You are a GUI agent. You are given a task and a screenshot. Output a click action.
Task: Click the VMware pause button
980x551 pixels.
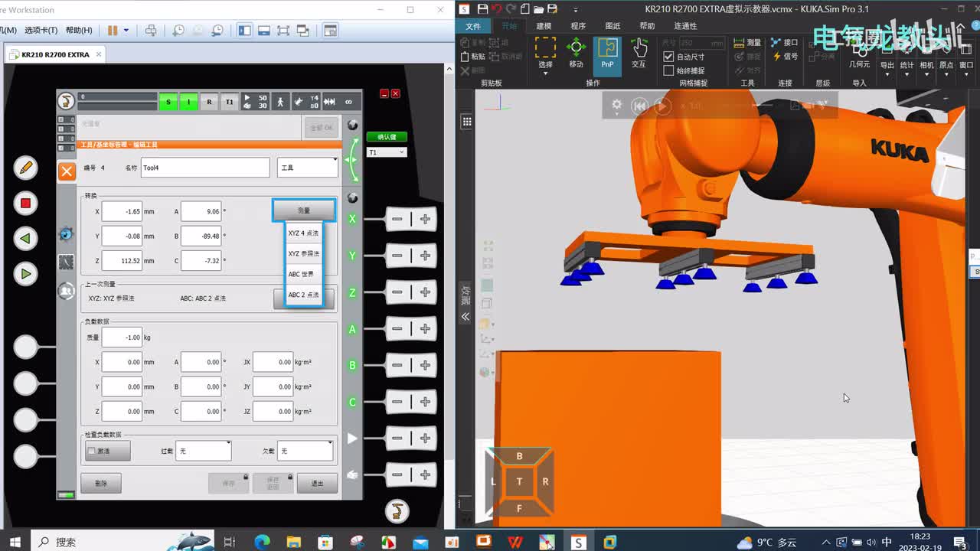(x=113, y=31)
